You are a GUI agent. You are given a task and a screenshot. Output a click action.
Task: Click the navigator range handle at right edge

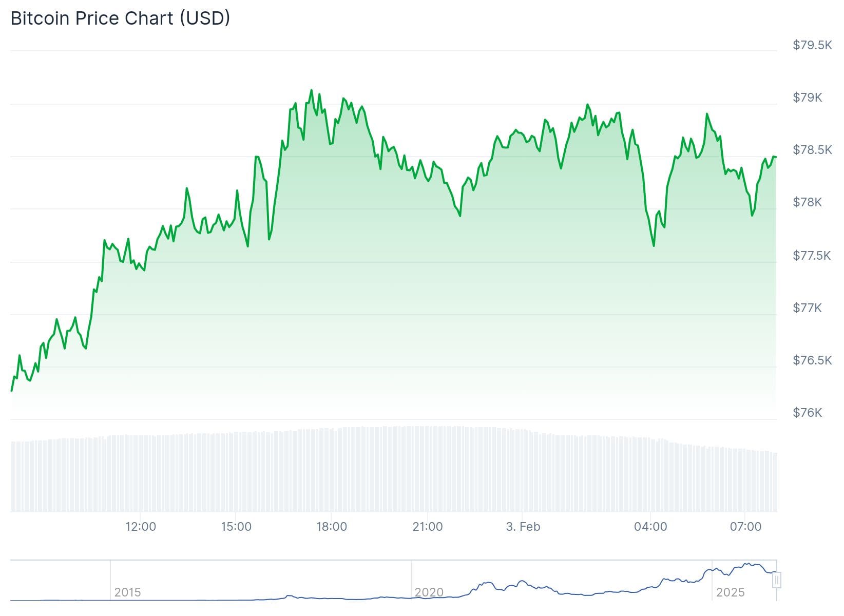[x=777, y=580]
